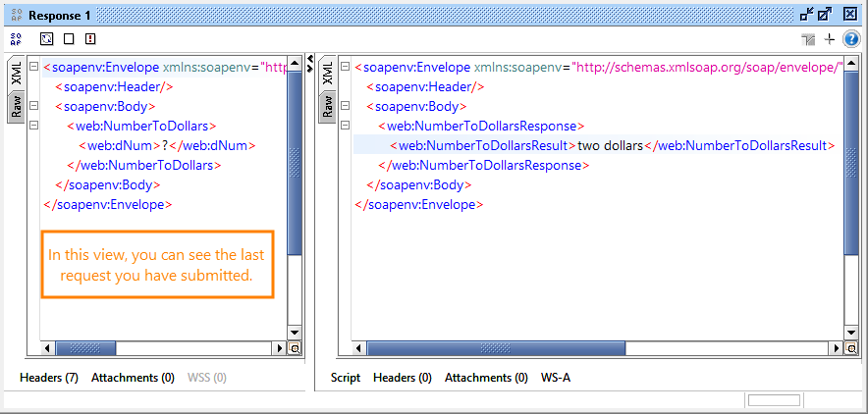Click the request panel magnifier corner icon

point(294,348)
